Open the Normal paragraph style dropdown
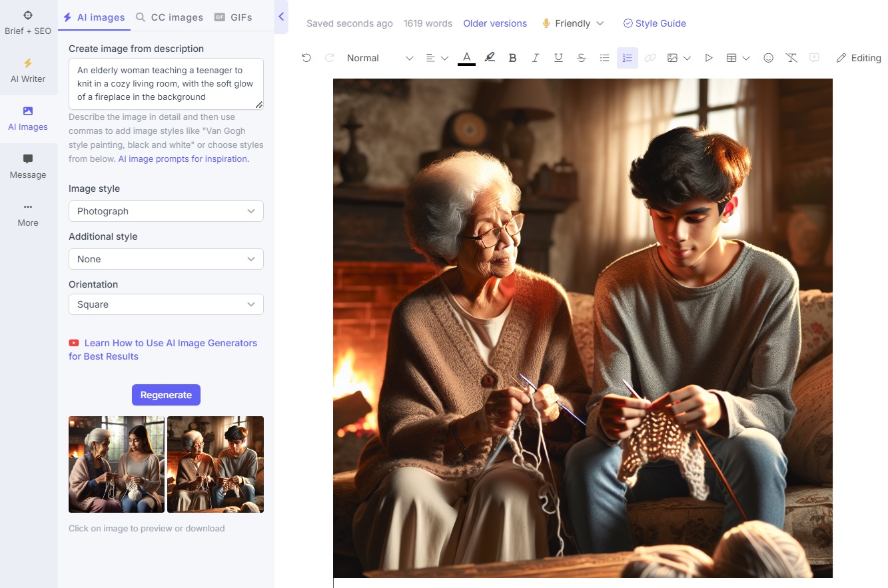Image resolution: width=888 pixels, height=588 pixels. 373,58
